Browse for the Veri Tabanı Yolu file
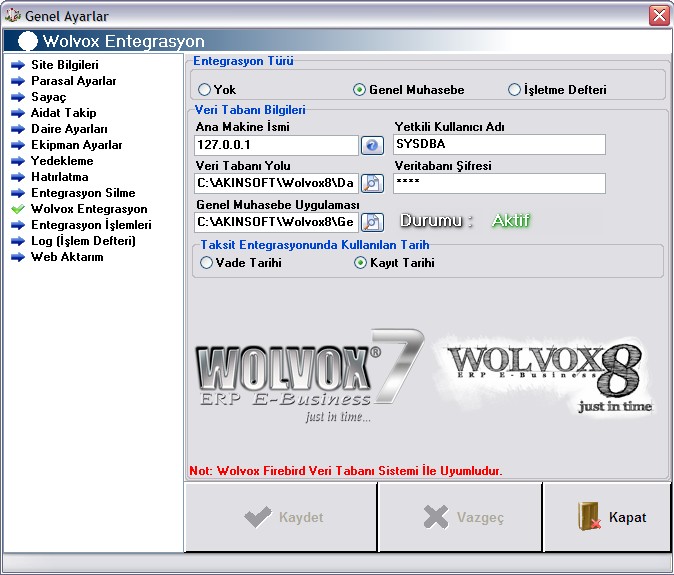 pos(372,184)
